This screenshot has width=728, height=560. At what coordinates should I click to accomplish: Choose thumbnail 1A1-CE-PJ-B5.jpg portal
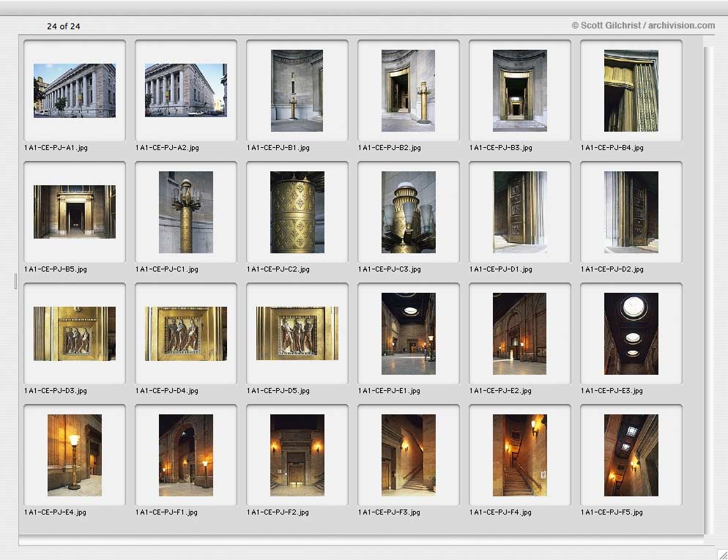pyautogui.click(x=74, y=212)
